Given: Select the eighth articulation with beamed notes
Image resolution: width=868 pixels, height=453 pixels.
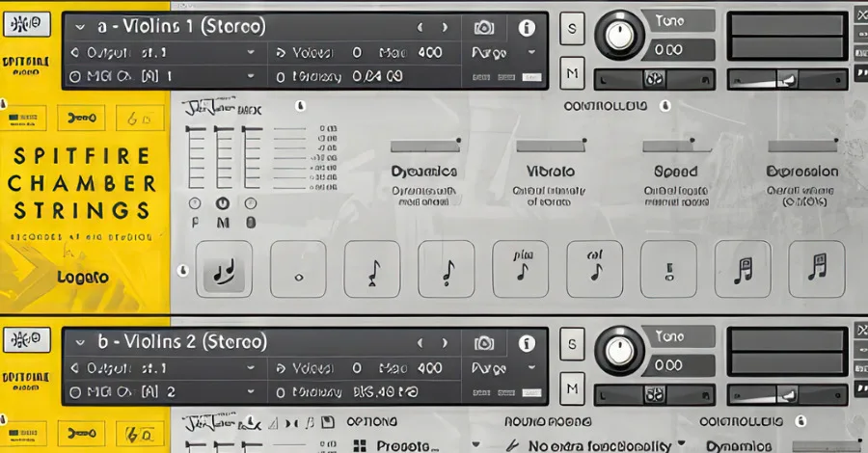Looking at the screenshot, I should [743, 269].
